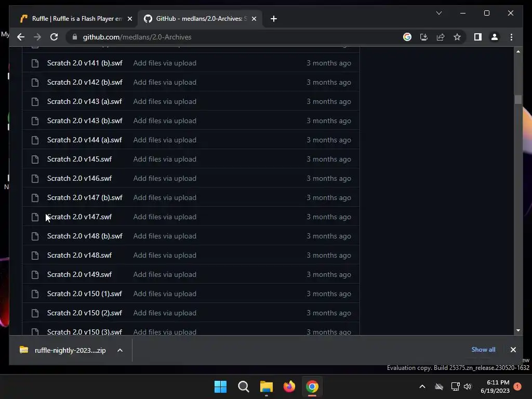This screenshot has width=532, height=399.
Task: Open the Google icon in the address bar
Action: 407,37
